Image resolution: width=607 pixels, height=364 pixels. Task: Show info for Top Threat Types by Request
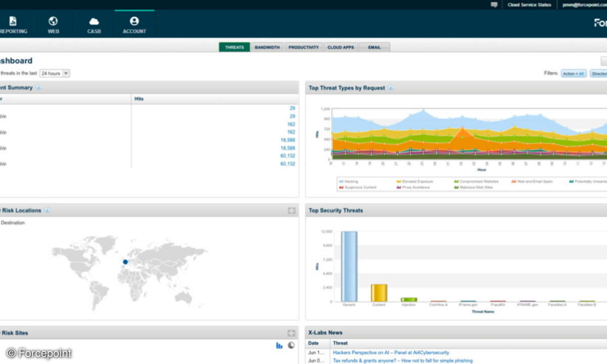[391, 87]
